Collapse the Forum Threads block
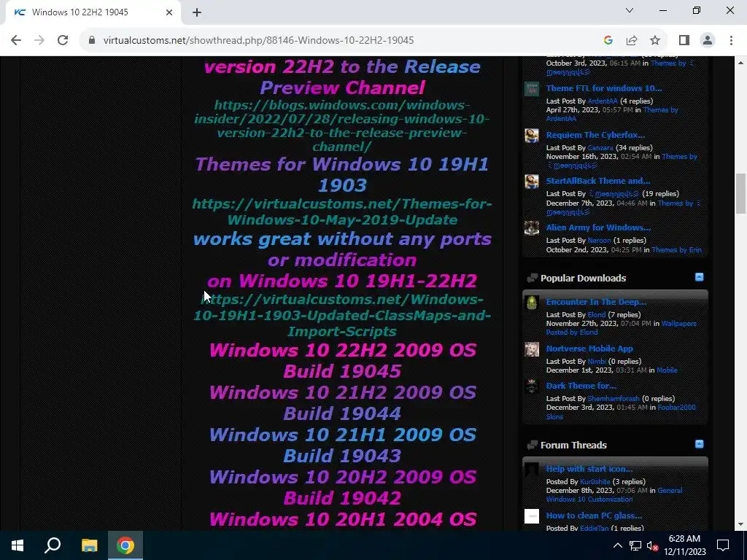Screen dimensions: 747x560 [x=699, y=444]
